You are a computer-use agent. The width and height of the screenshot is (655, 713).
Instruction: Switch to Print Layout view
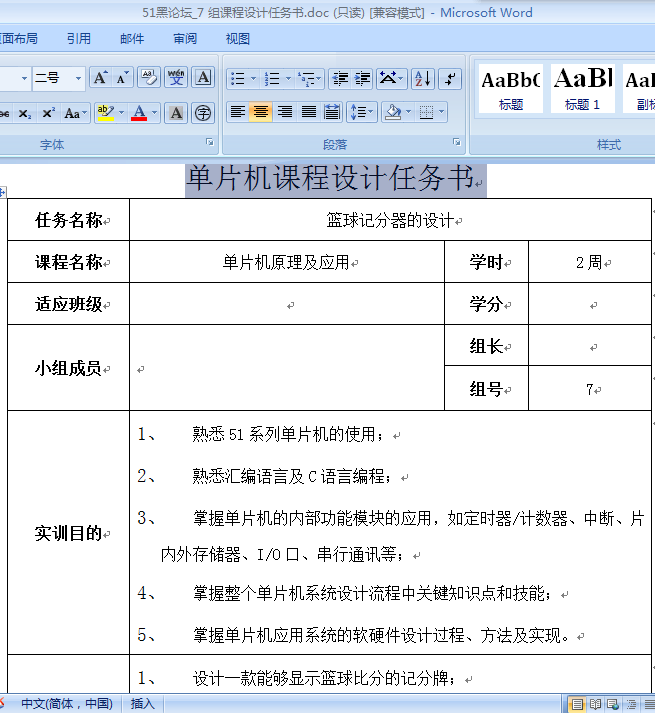[577, 704]
